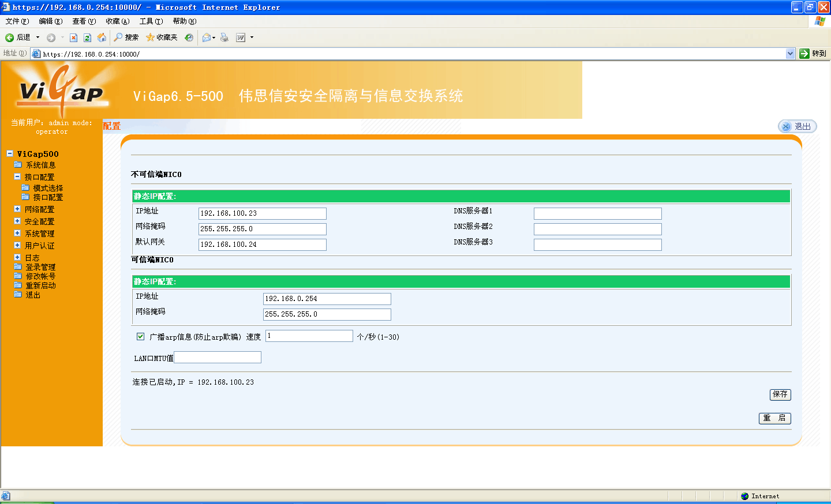Screen dimensions: 831x504
Task: Open the 查看 menu
Action: (x=84, y=21)
